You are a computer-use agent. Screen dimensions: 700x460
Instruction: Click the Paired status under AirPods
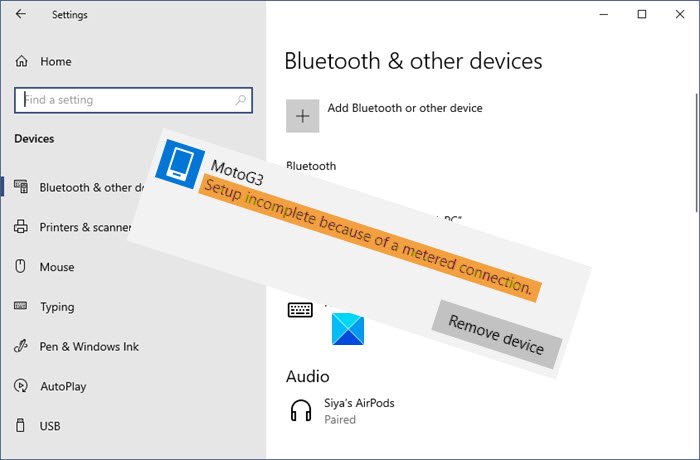pos(340,420)
